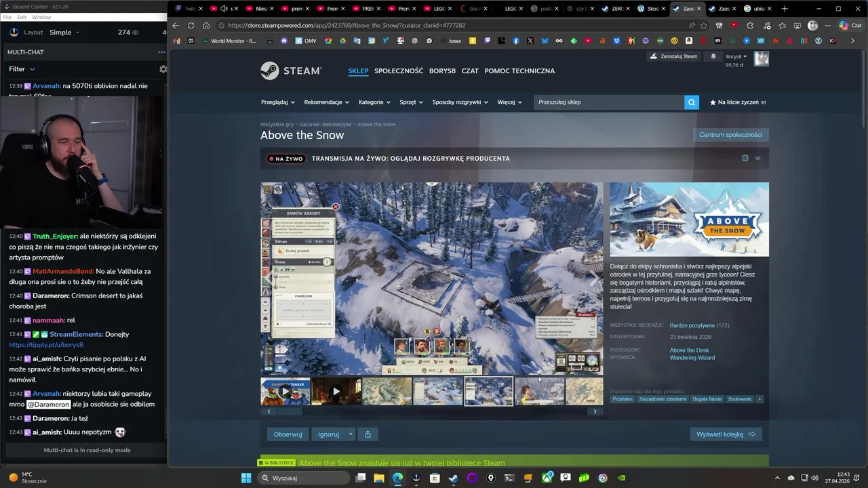Expand Sposoby rozgrywki dropdown
This screenshot has height=488, width=868.
pos(460,102)
